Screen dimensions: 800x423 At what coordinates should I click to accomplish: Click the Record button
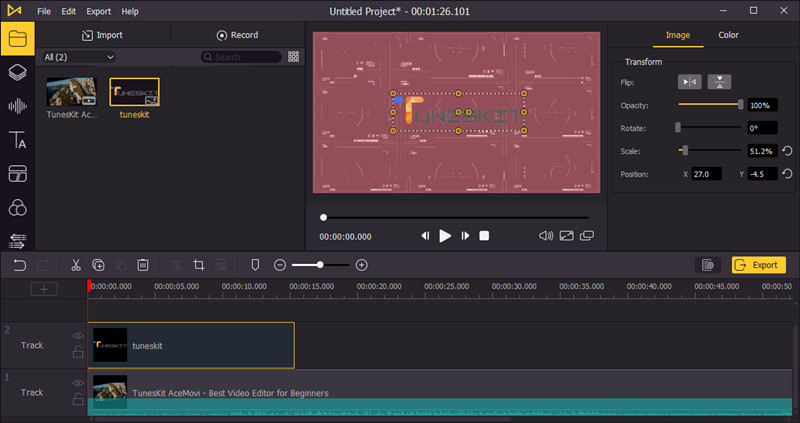pos(238,35)
